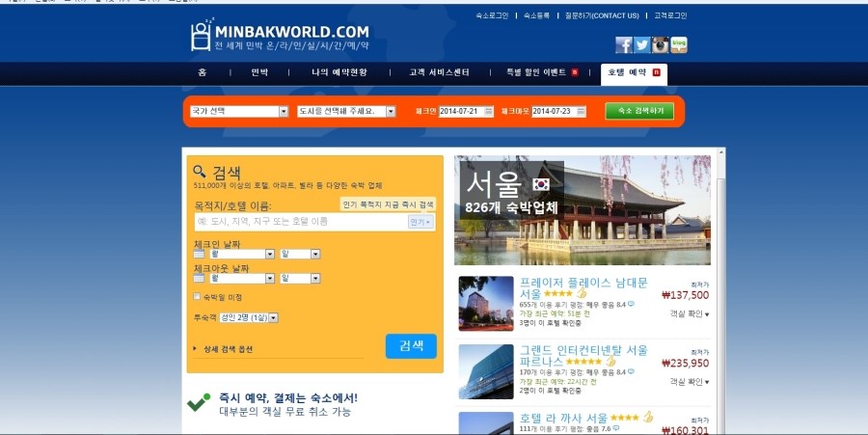
Task: Open 호텔 라 까사 서울 hotel link
Action: [x=563, y=418]
